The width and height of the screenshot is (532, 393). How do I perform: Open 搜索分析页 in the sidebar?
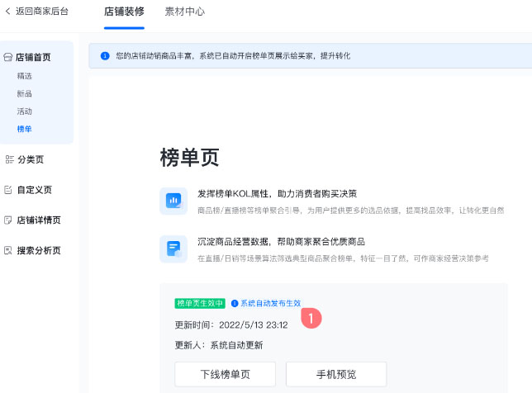[39, 250]
